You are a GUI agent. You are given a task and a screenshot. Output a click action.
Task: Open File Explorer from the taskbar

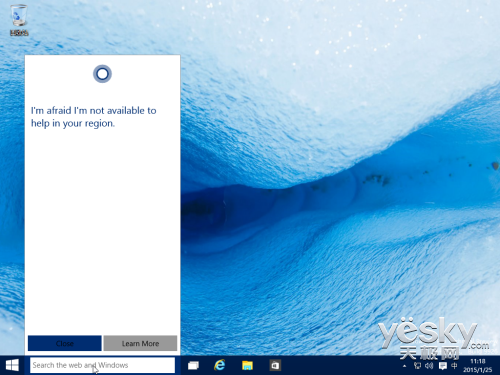tap(247, 366)
